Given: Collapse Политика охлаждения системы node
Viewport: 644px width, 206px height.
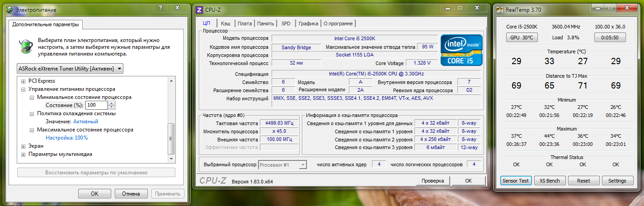Looking at the screenshot, I should [32, 113].
